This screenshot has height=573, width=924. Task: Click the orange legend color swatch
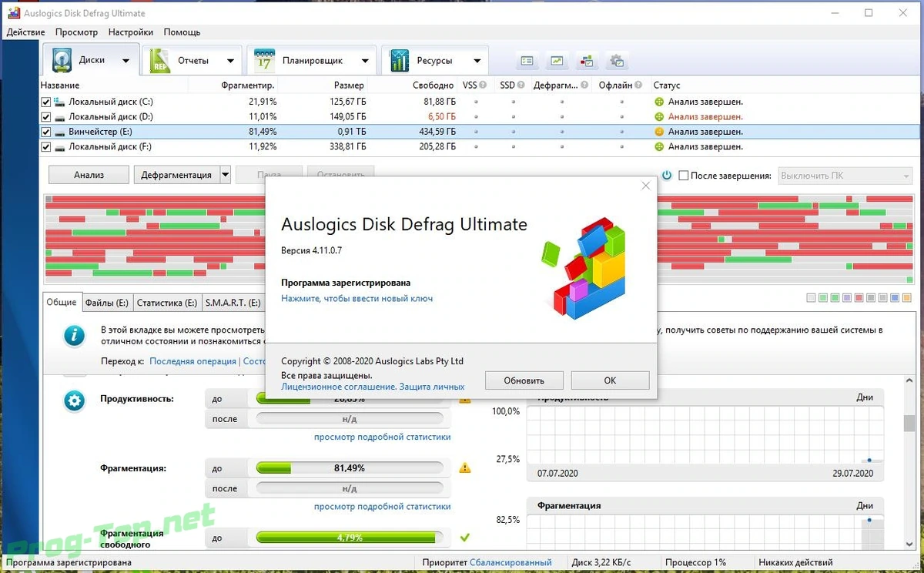[x=906, y=298]
